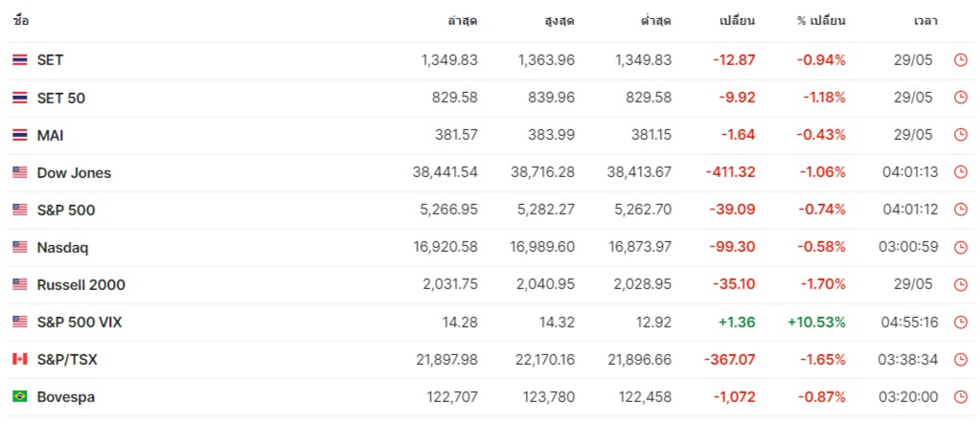Sort by the ล่าสุด column header
The width and height of the screenshot is (980, 426).
(462, 20)
